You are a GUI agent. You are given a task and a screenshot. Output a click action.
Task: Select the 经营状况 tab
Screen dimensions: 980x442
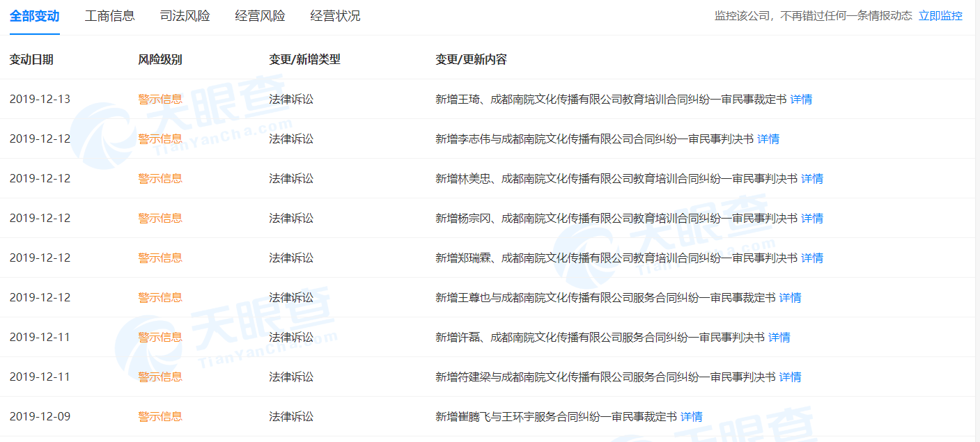click(x=336, y=15)
